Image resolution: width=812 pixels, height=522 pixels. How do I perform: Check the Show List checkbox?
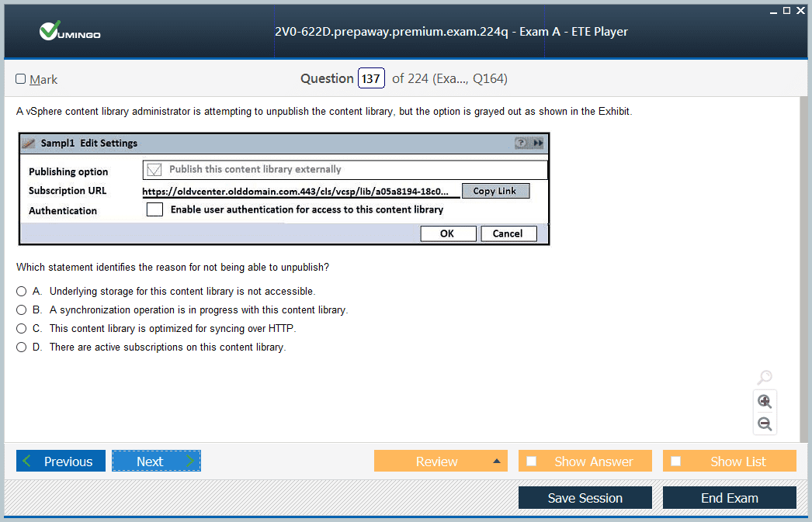pyautogui.click(x=676, y=461)
